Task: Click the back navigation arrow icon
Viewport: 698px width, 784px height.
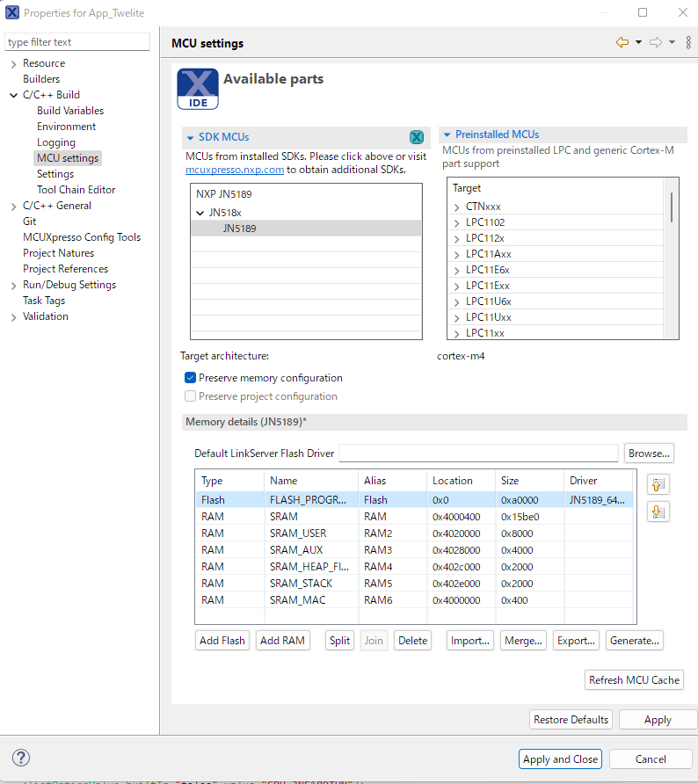Action: tap(622, 42)
